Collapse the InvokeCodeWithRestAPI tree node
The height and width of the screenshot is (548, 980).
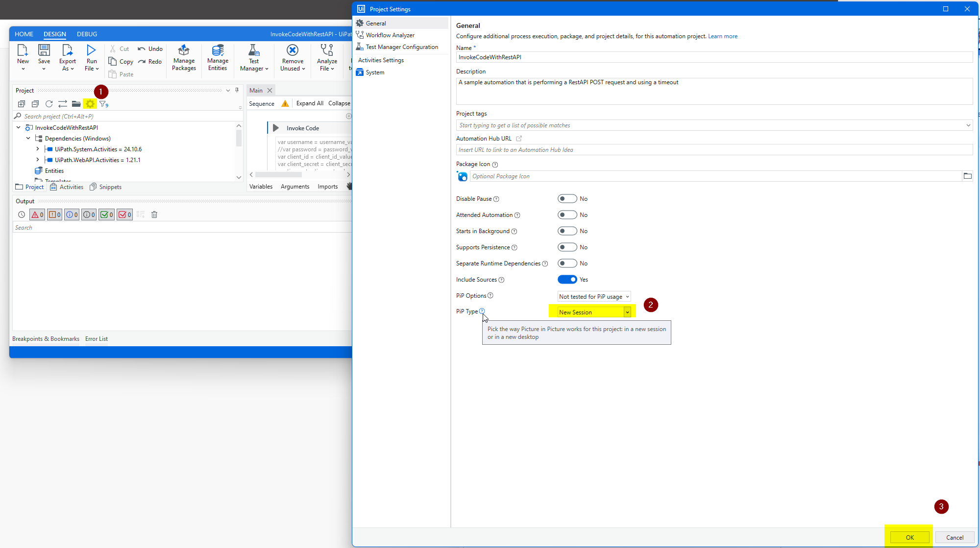tap(19, 128)
